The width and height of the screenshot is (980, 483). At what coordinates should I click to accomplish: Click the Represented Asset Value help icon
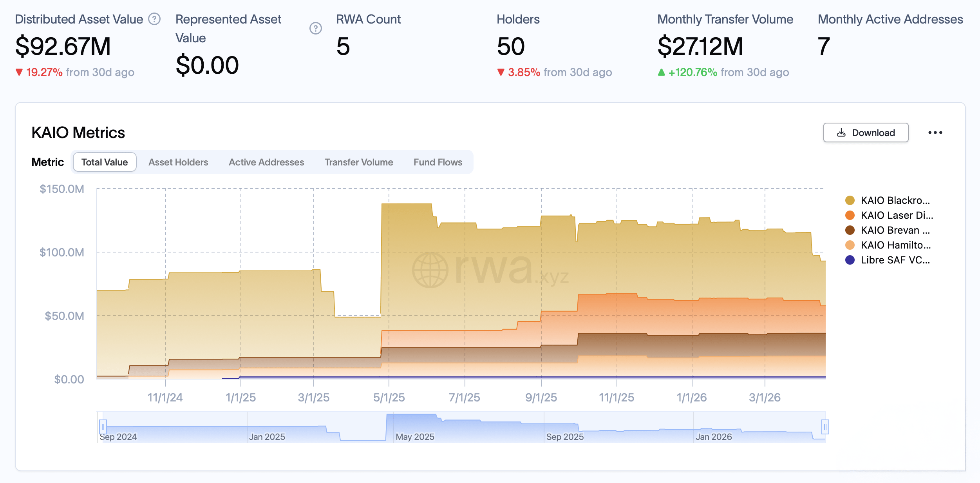[x=316, y=28]
